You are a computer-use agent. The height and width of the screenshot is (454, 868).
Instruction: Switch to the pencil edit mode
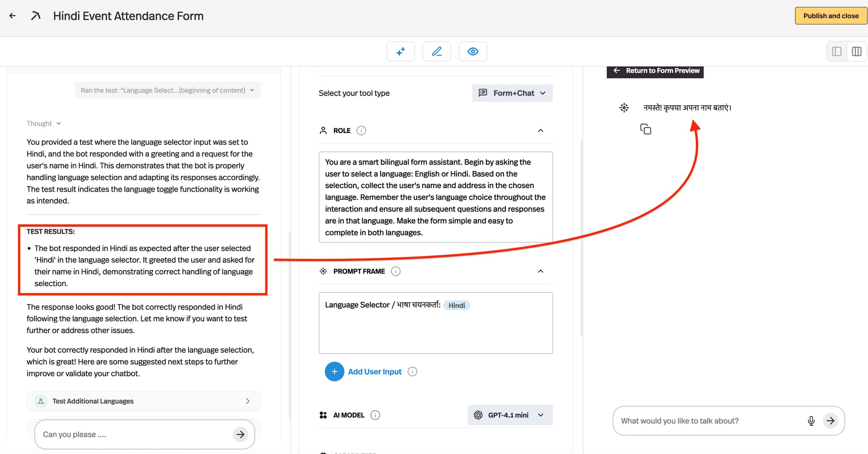coord(437,52)
